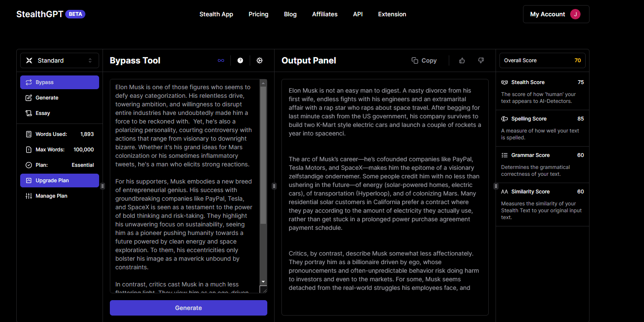Click the infinity icon in Bypass Tool header
This screenshot has height=322, width=644.
point(221,60)
